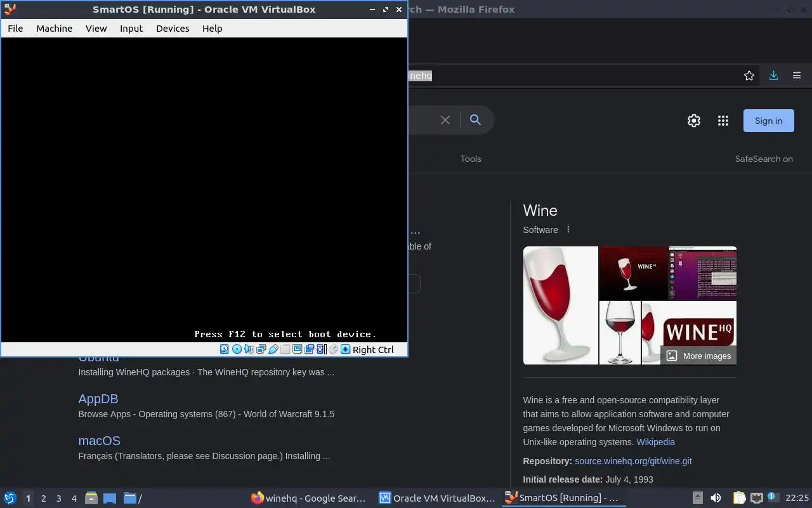Viewport: 812px width, 508px height.
Task: Click the clipboard manager tray icon
Action: point(739,498)
